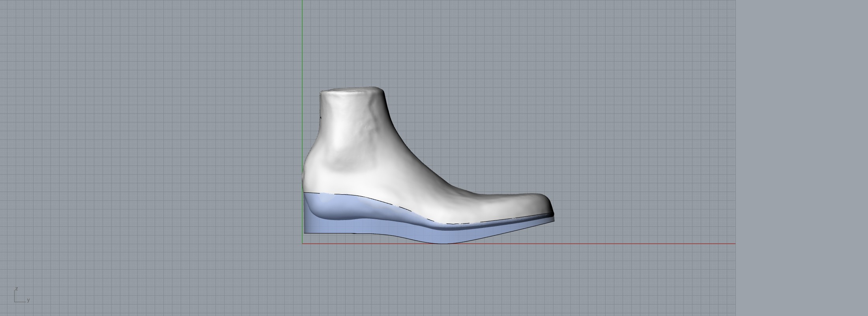Click the bottom rear corner of the blue heel
This screenshot has height=316, width=868.
305,232
